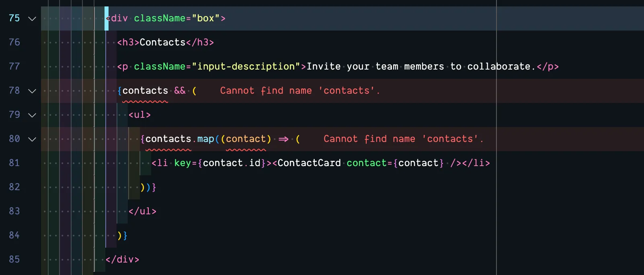Click the inline error message on line 80
Screen dimensions: 644x275
403,139
